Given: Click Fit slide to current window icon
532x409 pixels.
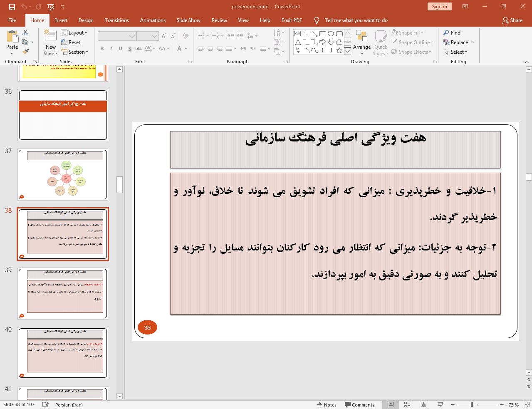Looking at the screenshot, I should pos(527,404).
